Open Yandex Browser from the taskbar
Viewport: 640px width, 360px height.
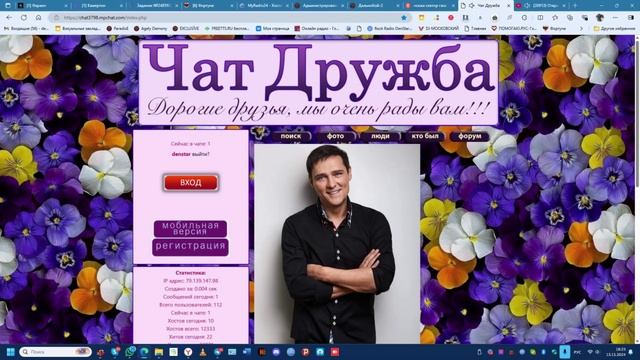[188, 352]
